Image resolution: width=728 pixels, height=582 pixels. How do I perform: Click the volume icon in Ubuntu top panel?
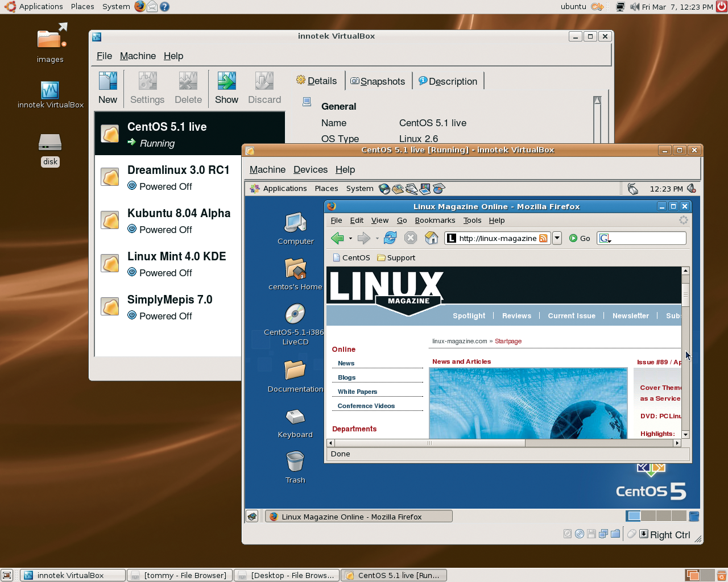(x=635, y=7)
